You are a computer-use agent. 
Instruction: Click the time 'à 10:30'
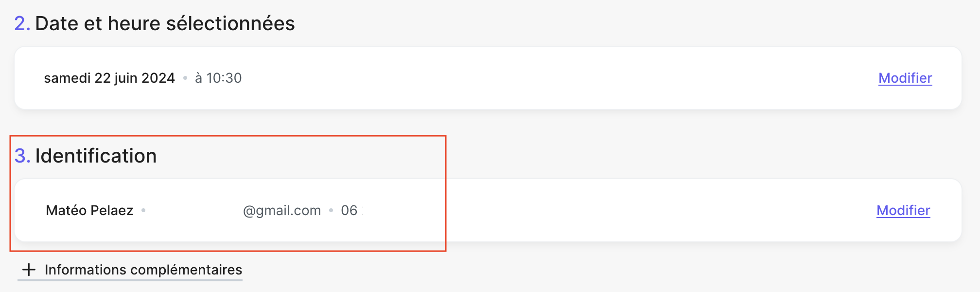click(x=218, y=78)
